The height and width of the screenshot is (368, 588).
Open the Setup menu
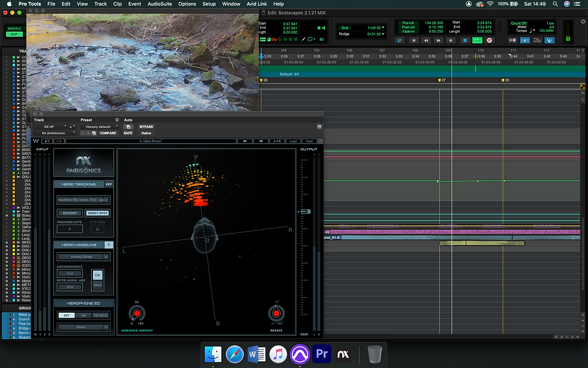209,4
